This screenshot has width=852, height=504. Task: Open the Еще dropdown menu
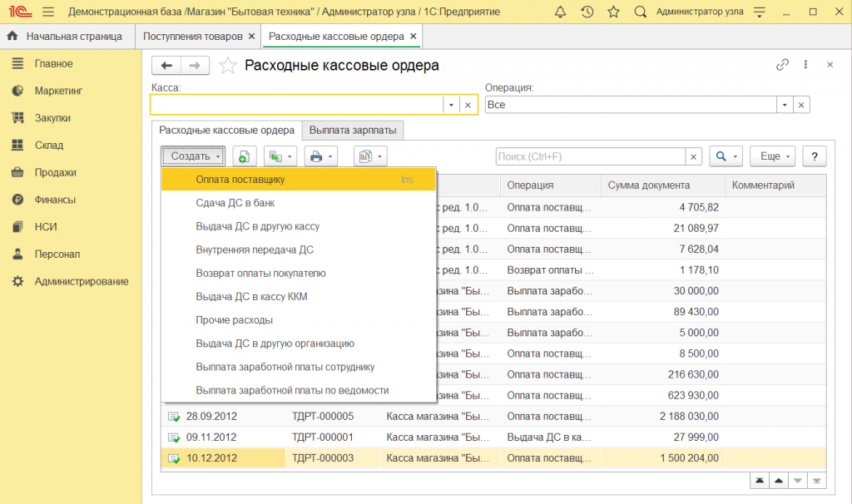(x=773, y=156)
